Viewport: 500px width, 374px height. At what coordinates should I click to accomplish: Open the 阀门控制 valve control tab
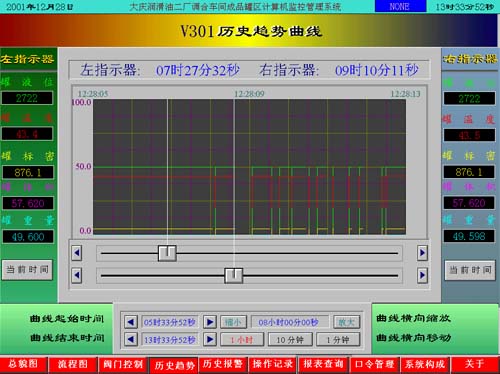click(x=123, y=364)
